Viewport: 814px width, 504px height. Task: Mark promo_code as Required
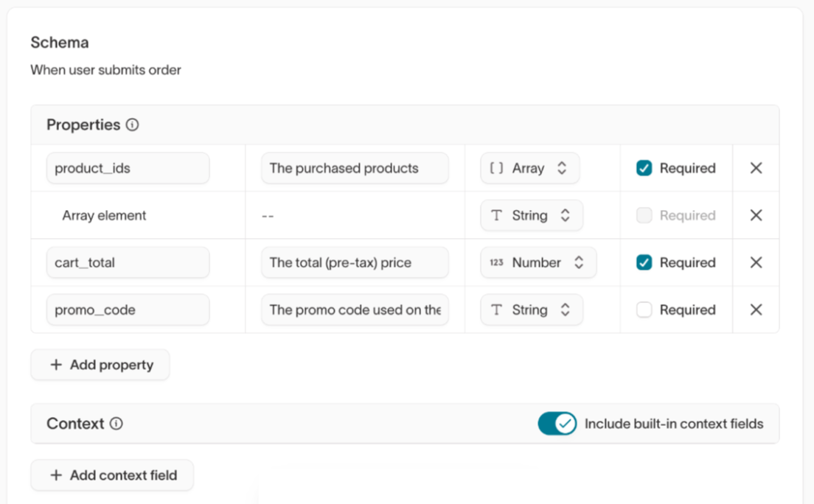[644, 310]
